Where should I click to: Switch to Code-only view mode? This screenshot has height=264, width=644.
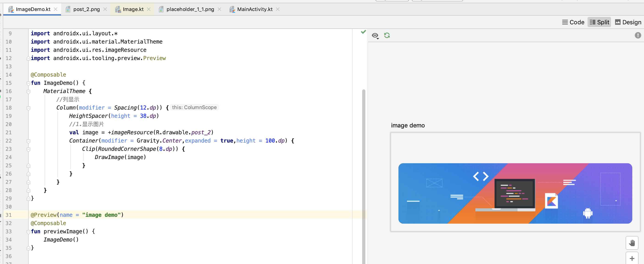pyautogui.click(x=573, y=22)
